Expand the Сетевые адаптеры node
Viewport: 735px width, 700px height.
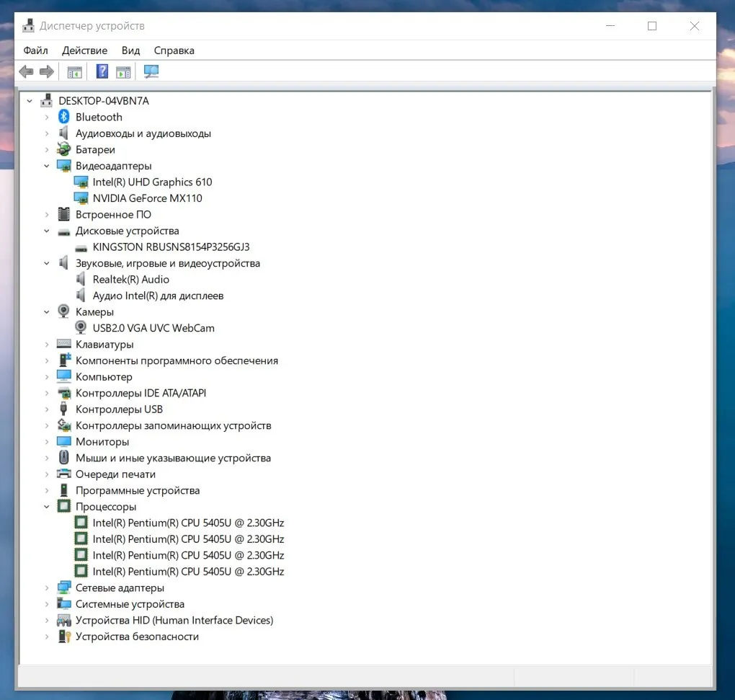46,588
